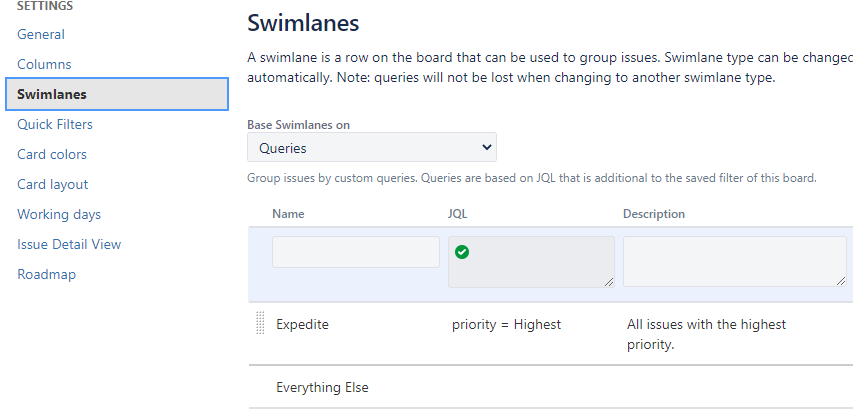
Task: Grab the drag handle beside Expedite
Action: (260, 323)
